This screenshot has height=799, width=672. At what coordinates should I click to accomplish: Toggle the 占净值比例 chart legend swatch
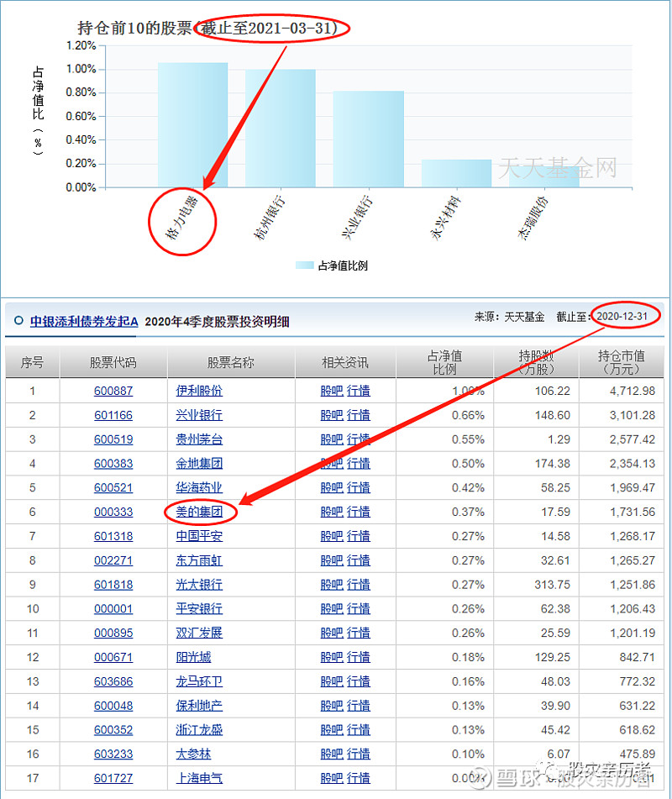(x=305, y=265)
